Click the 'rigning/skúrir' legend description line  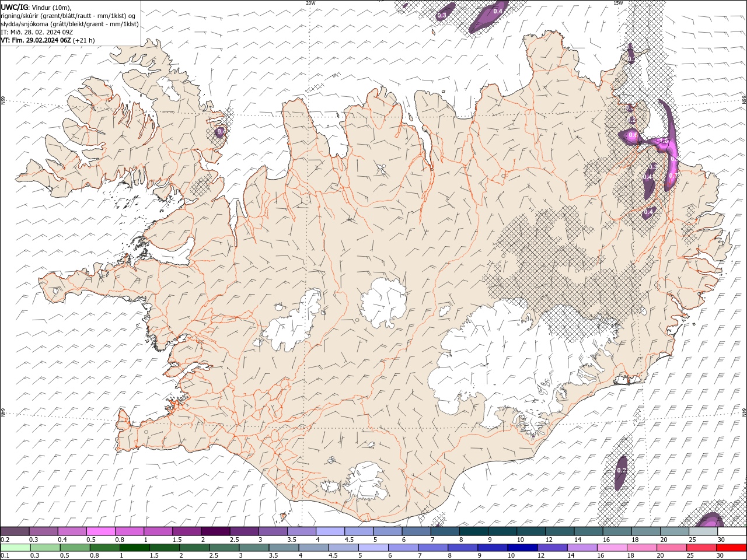[68, 16]
